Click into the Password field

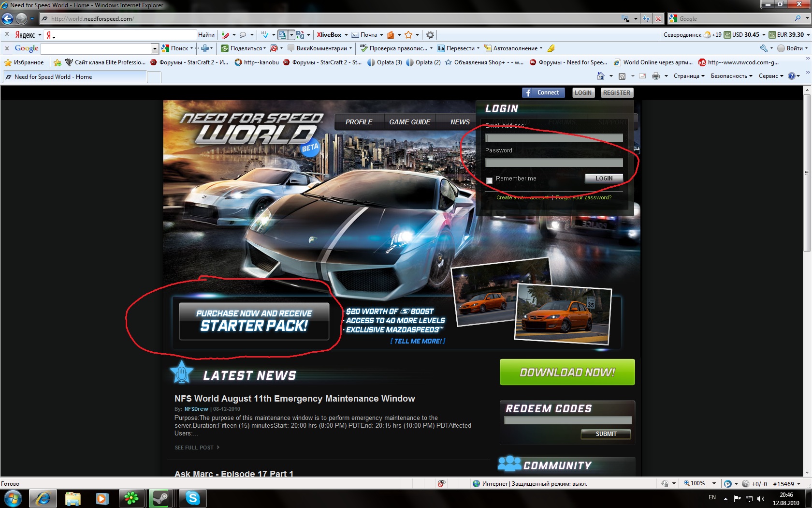pos(554,163)
